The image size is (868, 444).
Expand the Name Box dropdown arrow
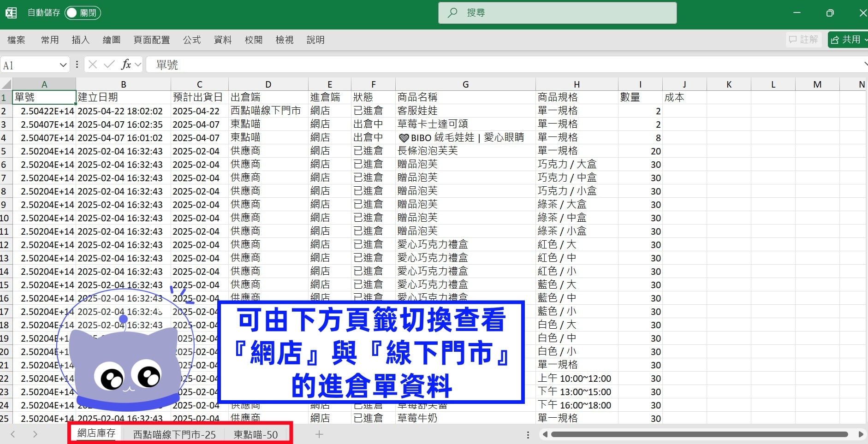tap(63, 65)
